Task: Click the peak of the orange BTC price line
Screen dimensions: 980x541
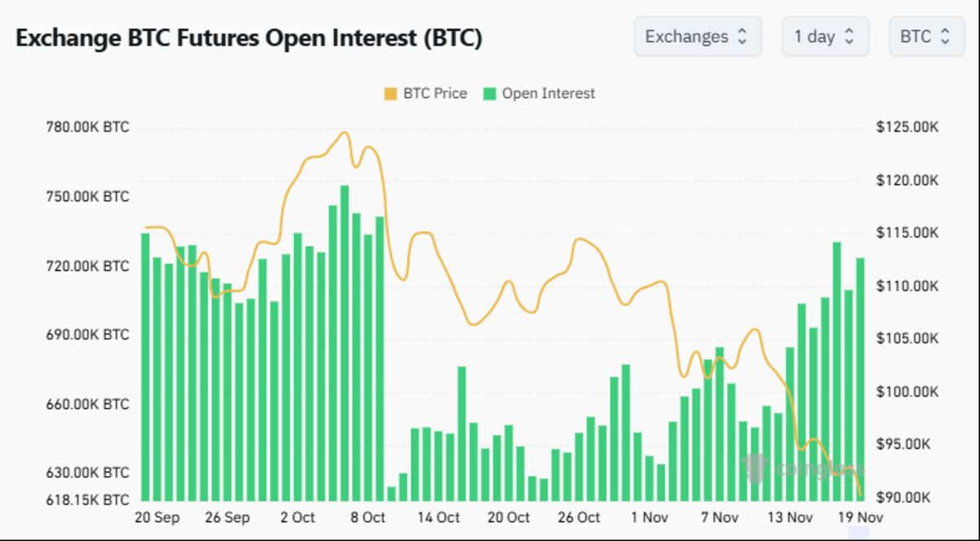Action: (x=344, y=131)
